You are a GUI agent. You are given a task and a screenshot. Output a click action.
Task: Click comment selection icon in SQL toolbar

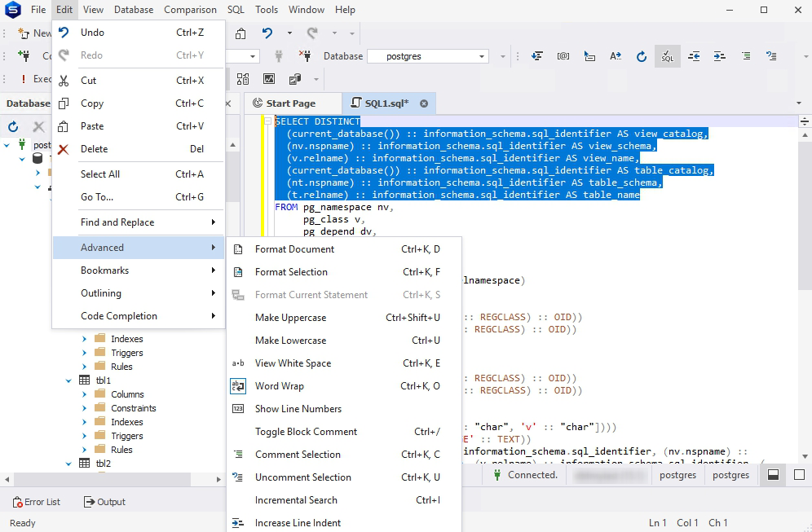point(746,56)
